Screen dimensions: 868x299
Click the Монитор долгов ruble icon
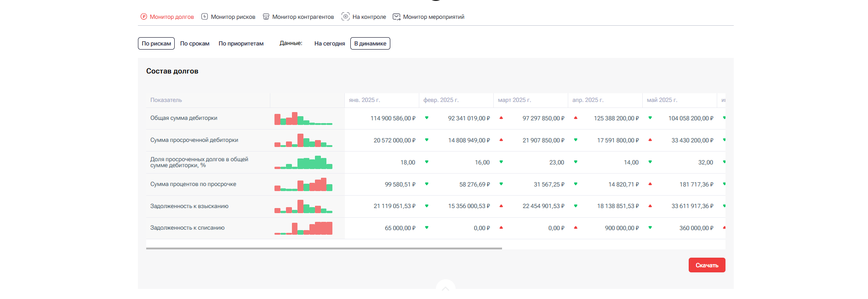(144, 17)
